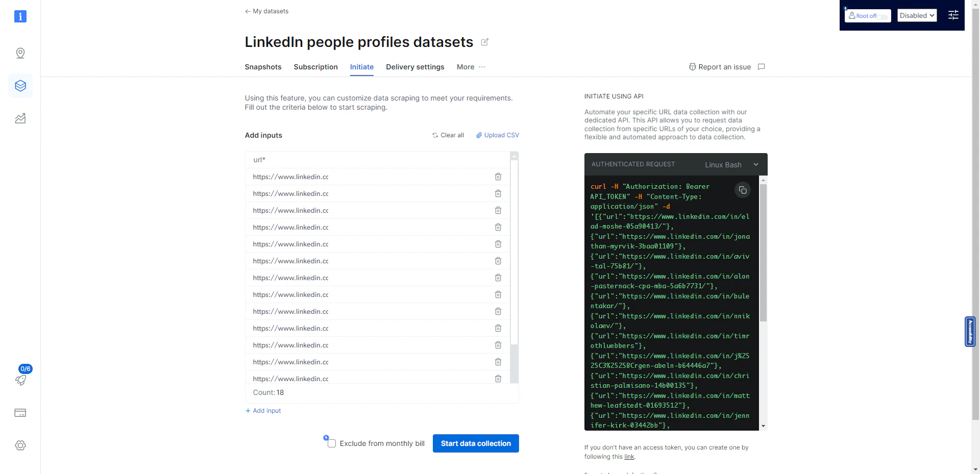Click the code block scroll up arrow

click(763, 180)
